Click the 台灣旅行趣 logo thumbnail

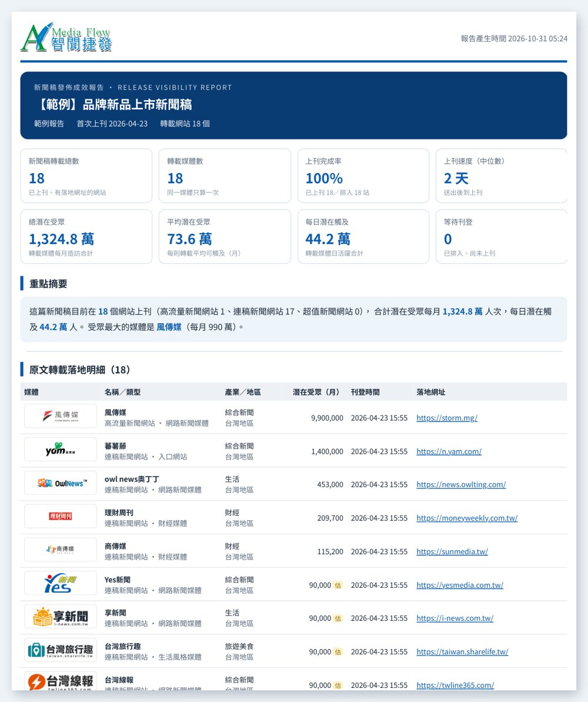click(x=61, y=650)
